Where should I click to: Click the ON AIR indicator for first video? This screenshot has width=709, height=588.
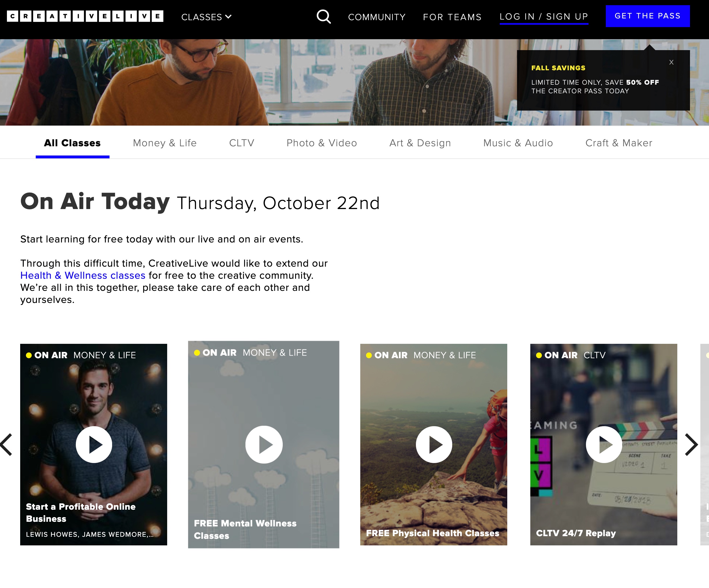click(x=46, y=354)
